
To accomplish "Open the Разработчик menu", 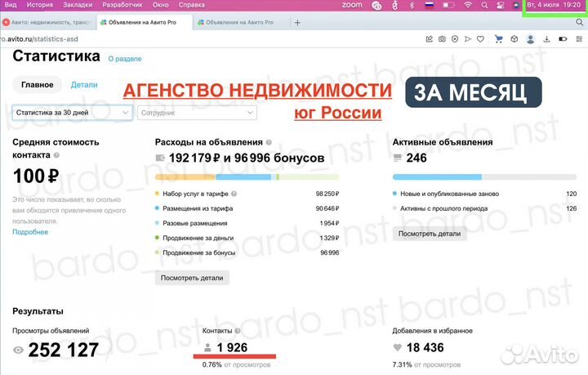I will tap(122, 5).
